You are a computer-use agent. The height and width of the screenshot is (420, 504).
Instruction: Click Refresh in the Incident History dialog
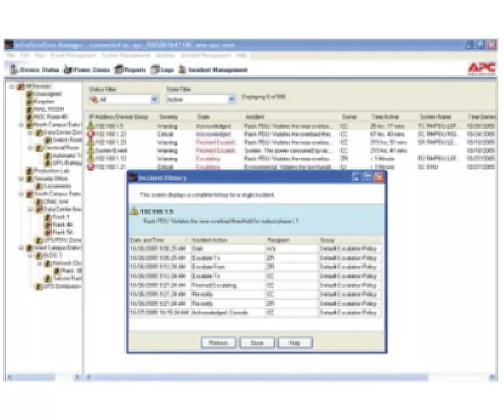218,343
